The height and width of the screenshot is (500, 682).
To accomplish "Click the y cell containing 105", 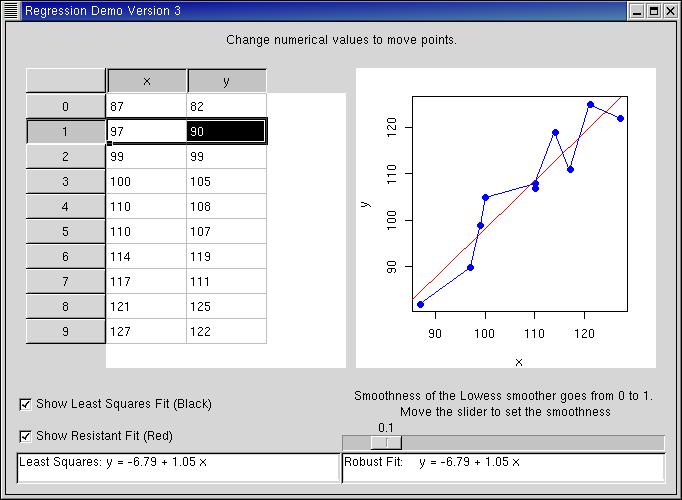I will point(227,181).
